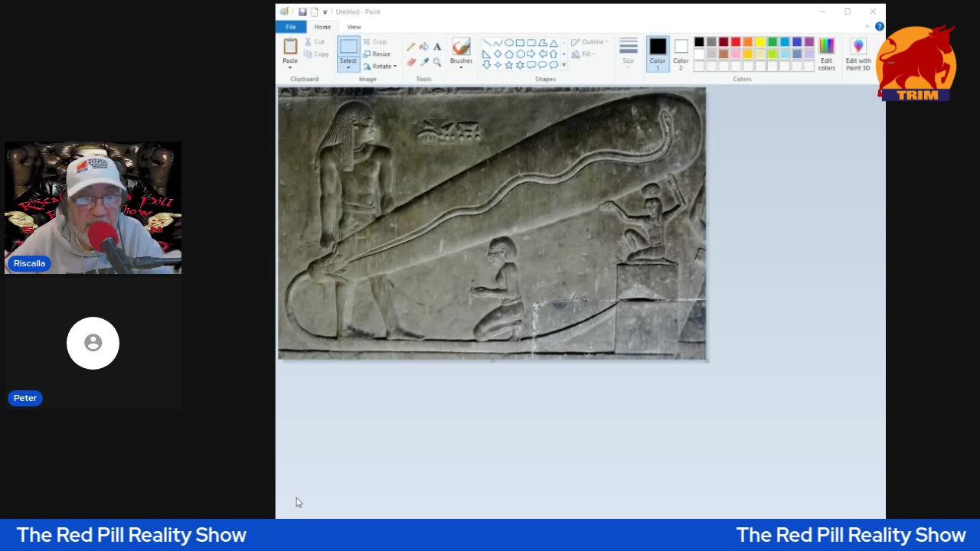Image resolution: width=980 pixels, height=551 pixels.
Task: Maximize the Paint window
Action: point(848,11)
